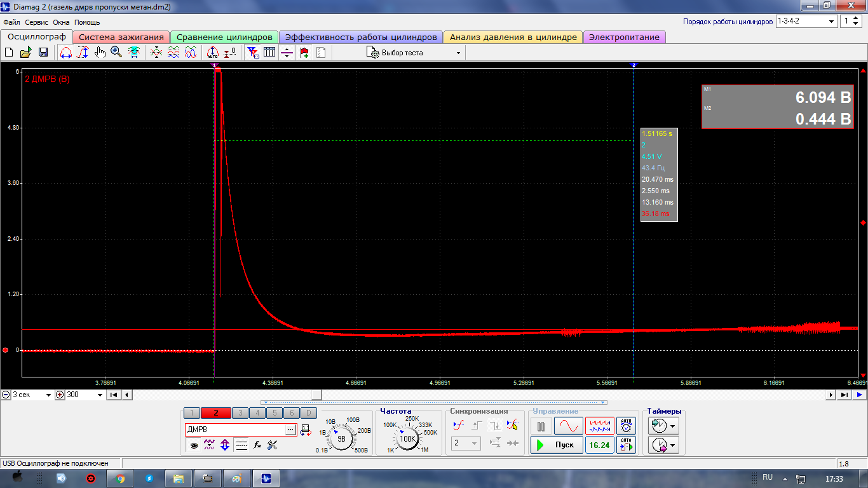This screenshot has height=488, width=868.
Task: Open Chrome from the Windows taskbar
Action: pos(119,478)
